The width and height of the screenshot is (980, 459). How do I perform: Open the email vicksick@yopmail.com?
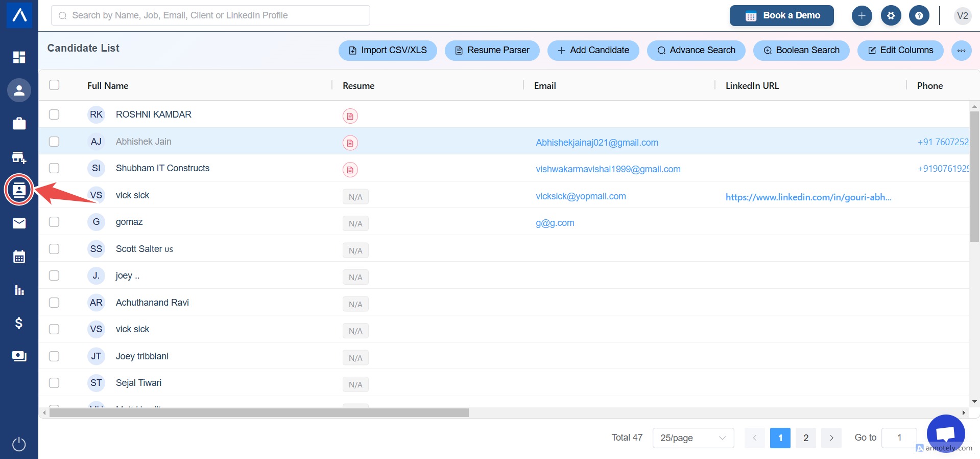[581, 196]
